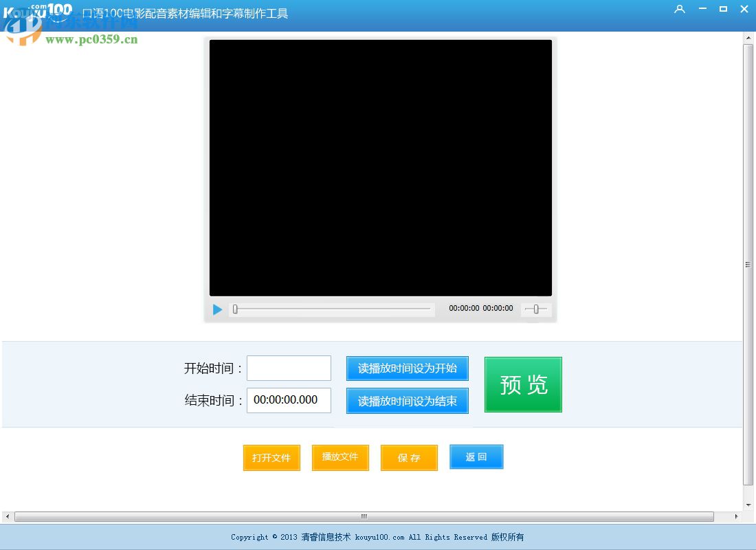Go back using the 返回 button
Viewport: 756px width, 550px height.
point(476,456)
